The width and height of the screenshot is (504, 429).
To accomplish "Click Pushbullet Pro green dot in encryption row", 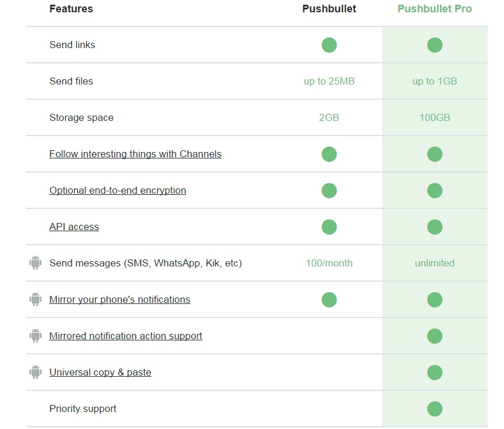I will (435, 190).
